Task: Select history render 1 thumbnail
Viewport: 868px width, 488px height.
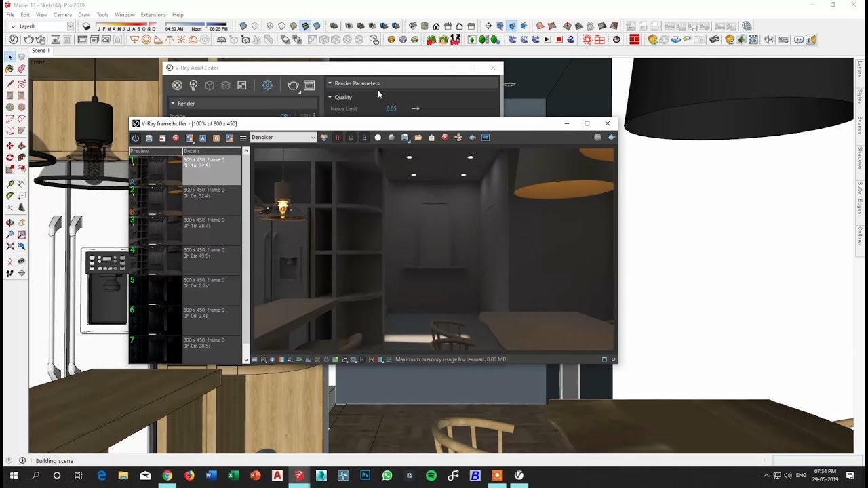Action: [156, 170]
